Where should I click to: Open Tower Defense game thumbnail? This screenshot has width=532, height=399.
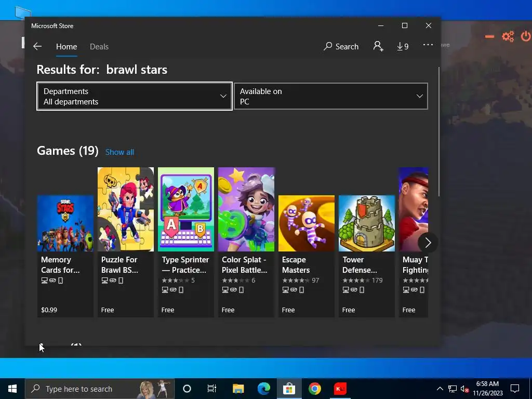pyautogui.click(x=367, y=223)
